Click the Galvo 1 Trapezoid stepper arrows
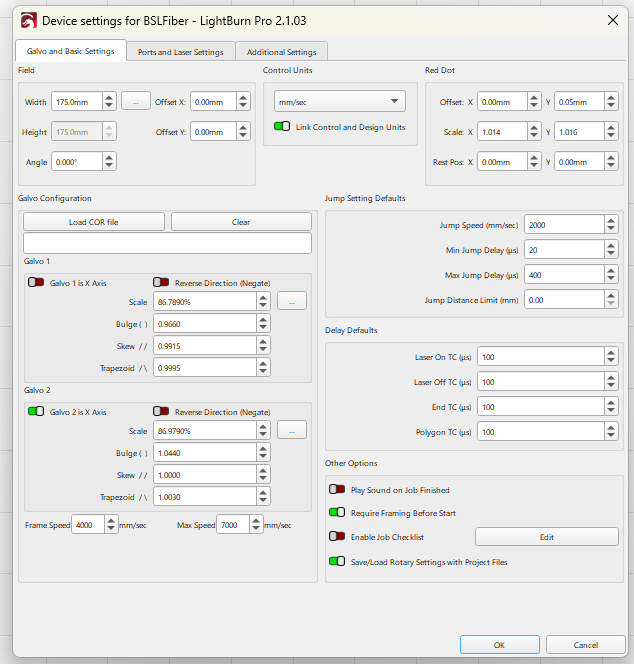The height and width of the screenshot is (664, 634). (x=263, y=368)
